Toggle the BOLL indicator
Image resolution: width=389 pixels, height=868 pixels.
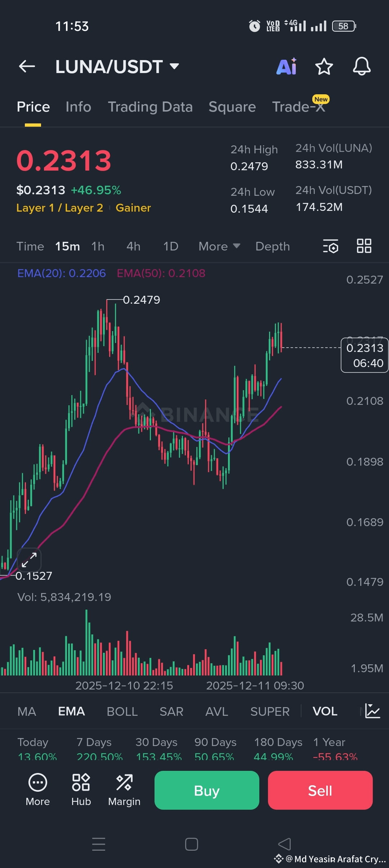[122, 711]
